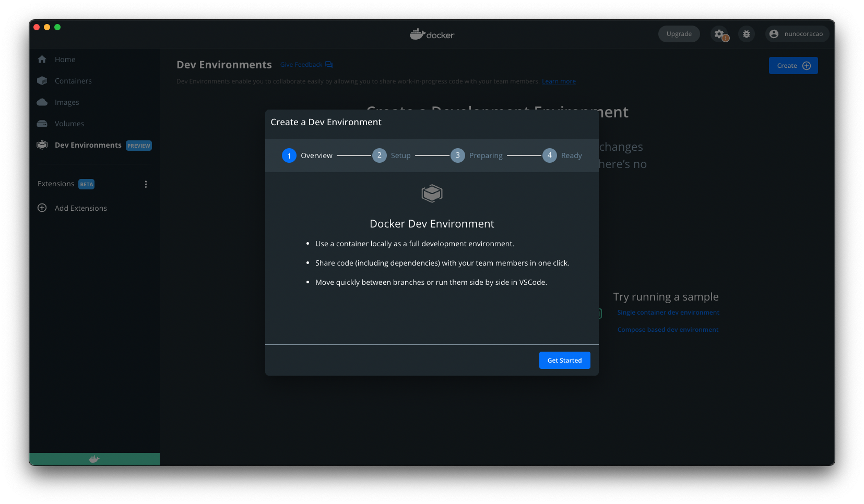This screenshot has height=504, width=864.
Task: Click the Upgrade button
Action: pyautogui.click(x=679, y=34)
